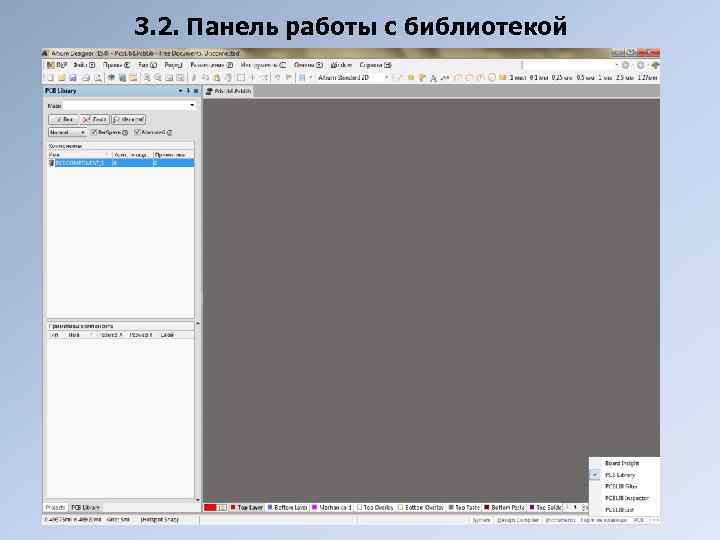
Task: Choose PCBLIB Inspector from popup menu
Action: click(626, 498)
